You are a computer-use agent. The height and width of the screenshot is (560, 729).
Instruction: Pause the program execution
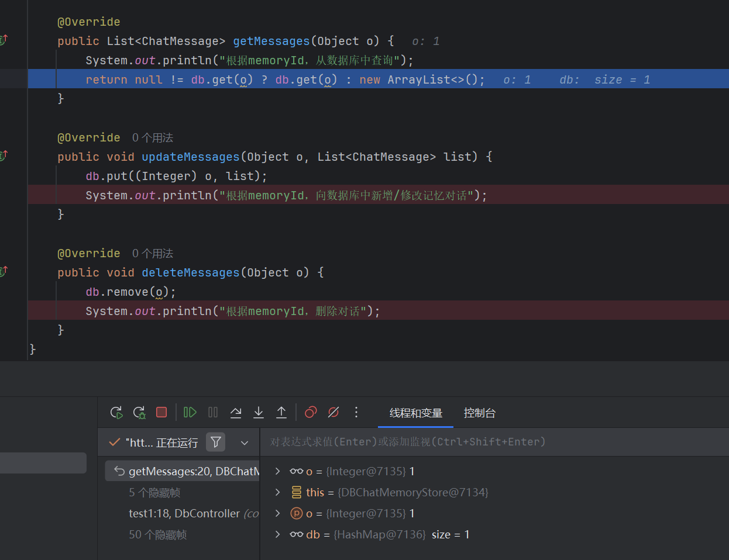coord(213,413)
